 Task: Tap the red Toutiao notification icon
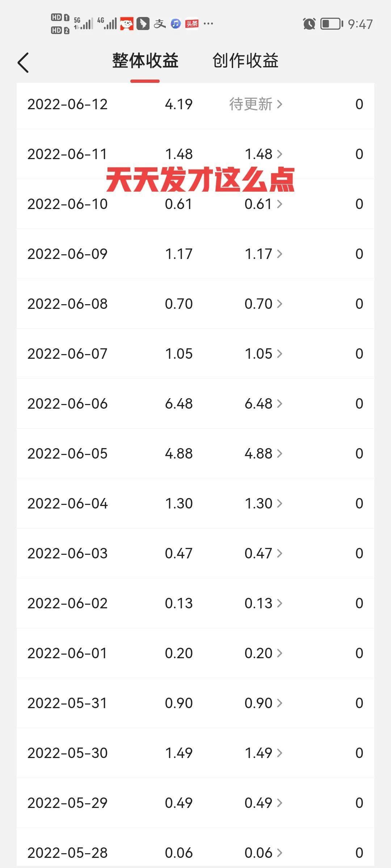click(x=192, y=24)
